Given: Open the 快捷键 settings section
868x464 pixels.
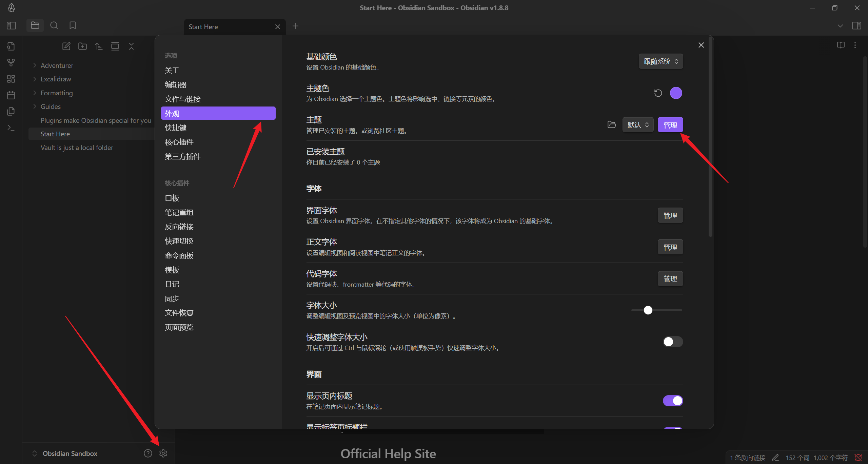Looking at the screenshot, I should [218, 128].
